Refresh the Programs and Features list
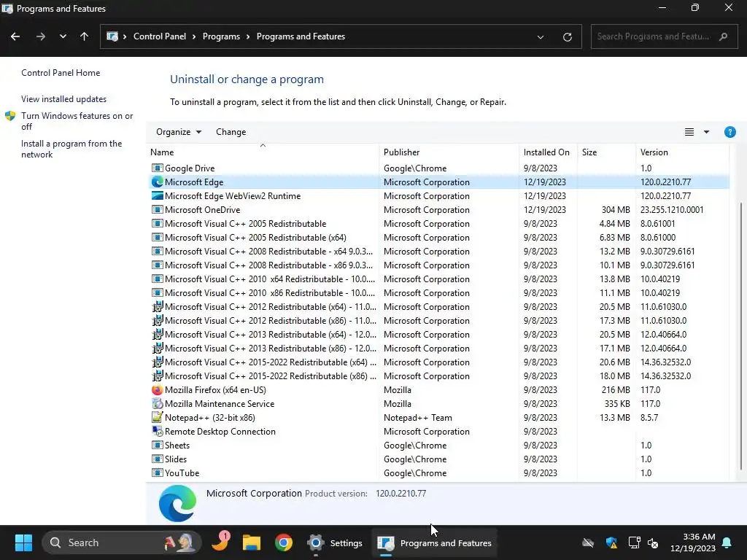 click(567, 36)
